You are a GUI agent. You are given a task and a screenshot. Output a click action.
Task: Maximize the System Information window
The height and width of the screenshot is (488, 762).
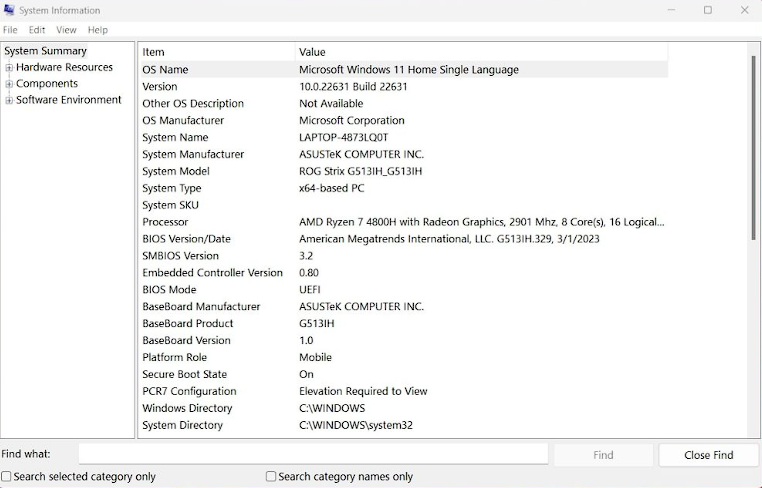pyautogui.click(x=708, y=10)
